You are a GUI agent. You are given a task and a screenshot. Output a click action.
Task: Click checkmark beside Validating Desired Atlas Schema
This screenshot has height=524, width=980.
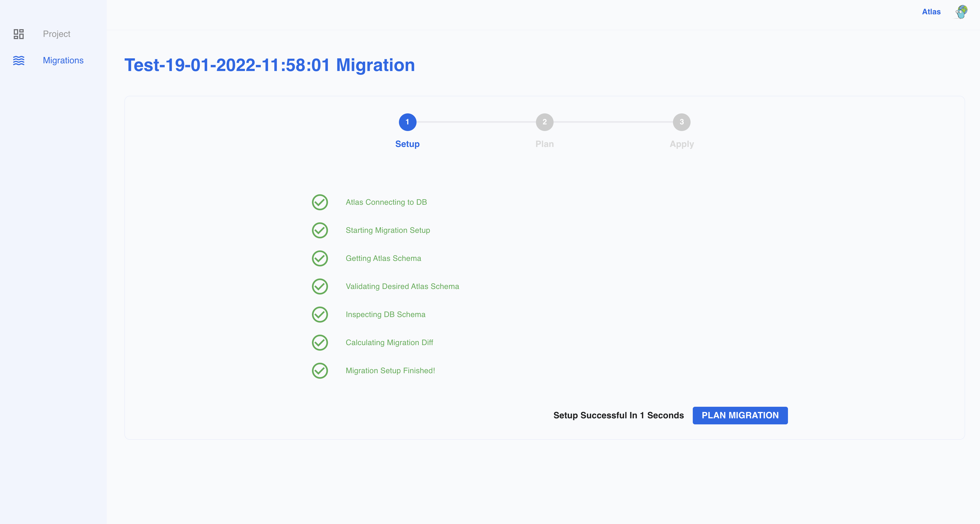tap(320, 286)
